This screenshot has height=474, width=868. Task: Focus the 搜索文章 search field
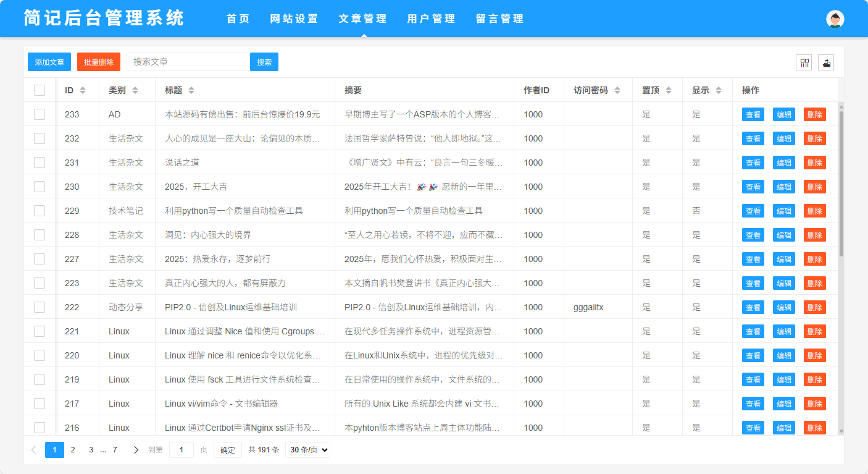pyautogui.click(x=188, y=62)
